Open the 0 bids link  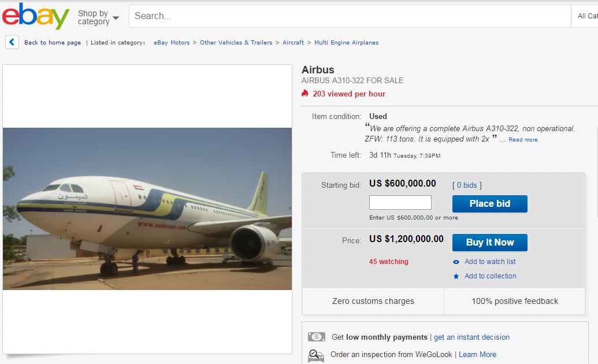tap(466, 185)
